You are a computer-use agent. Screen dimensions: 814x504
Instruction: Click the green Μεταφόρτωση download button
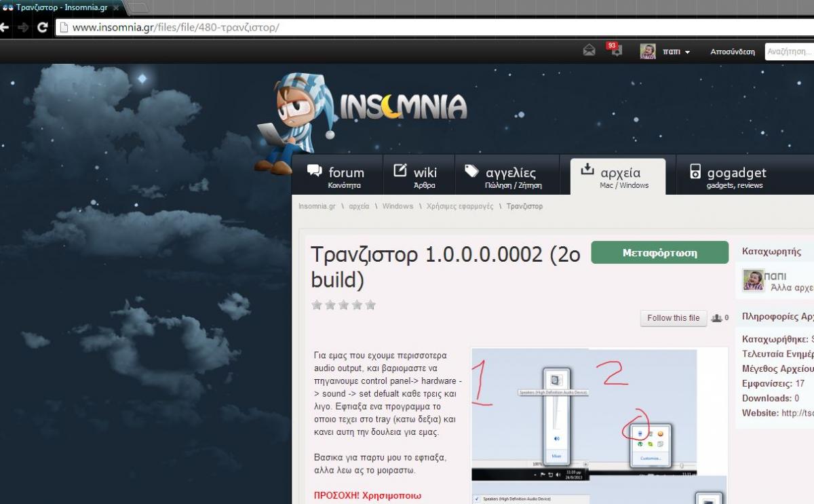660,252
